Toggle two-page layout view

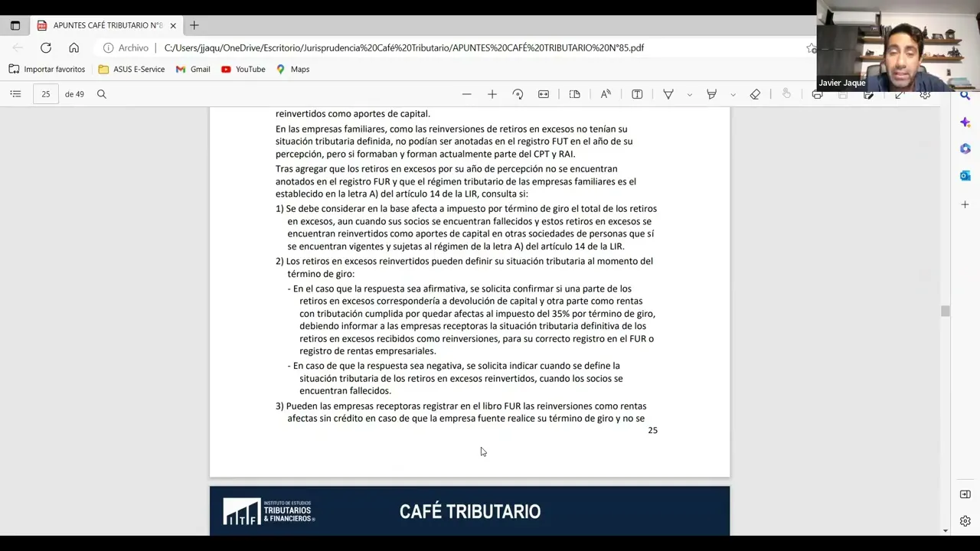coord(575,93)
